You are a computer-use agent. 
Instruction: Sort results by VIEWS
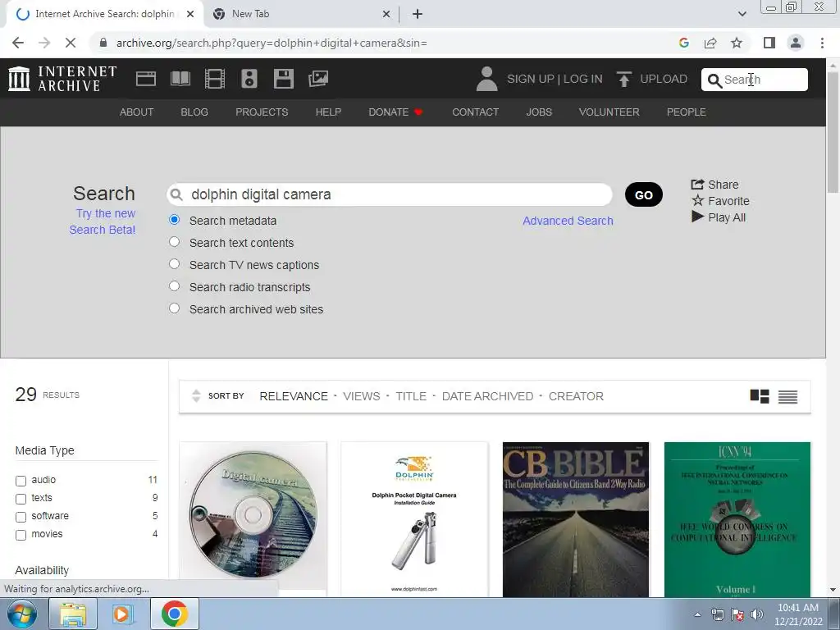361,396
